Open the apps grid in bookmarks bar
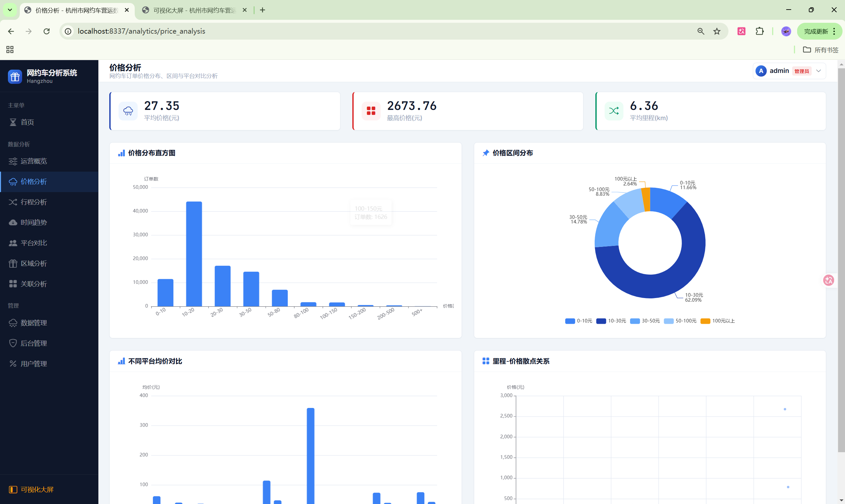 pos(10,50)
